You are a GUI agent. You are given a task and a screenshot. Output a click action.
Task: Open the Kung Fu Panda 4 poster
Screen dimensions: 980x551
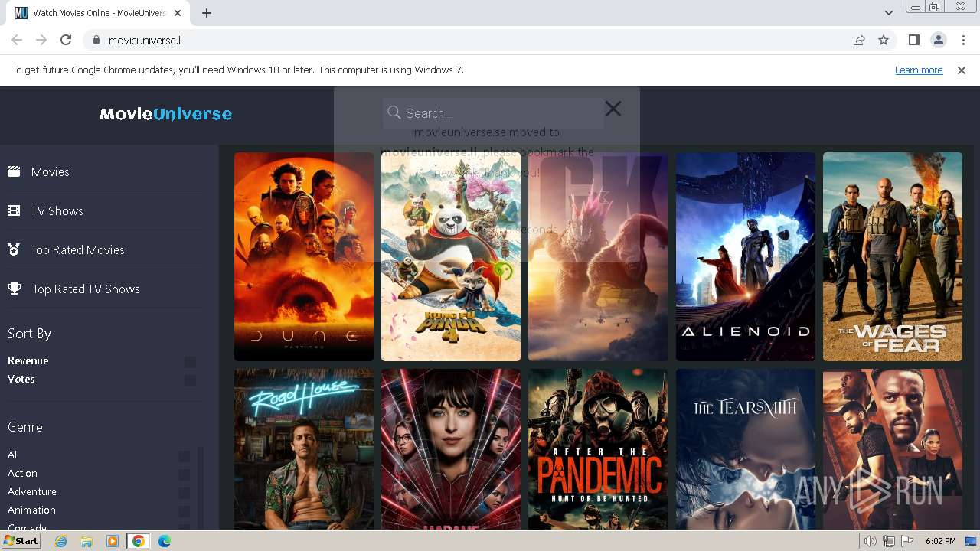(451, 256)
